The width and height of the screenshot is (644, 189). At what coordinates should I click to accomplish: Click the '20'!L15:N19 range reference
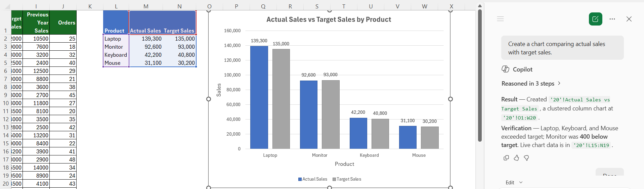[x=591, y=145]
